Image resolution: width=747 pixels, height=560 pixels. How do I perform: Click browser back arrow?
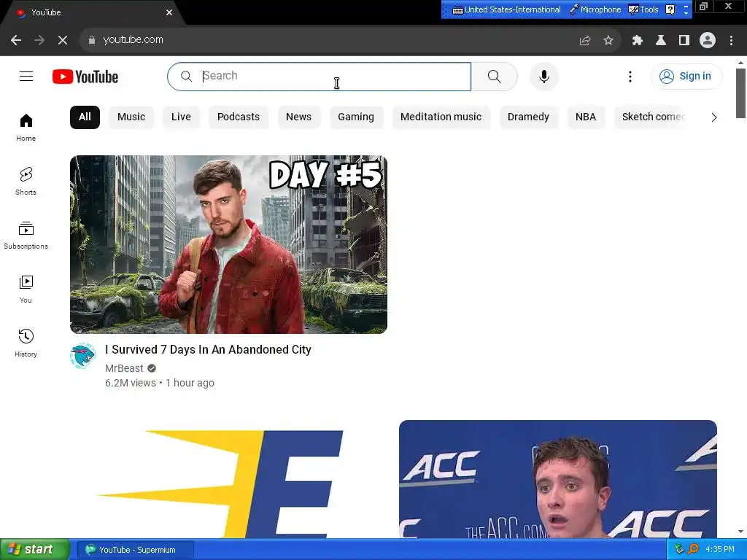pos(16,40)
